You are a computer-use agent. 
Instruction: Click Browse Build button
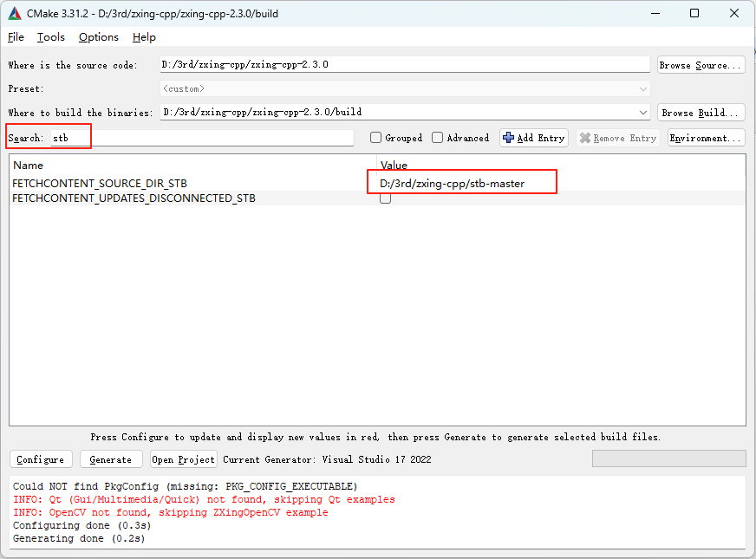(x=701, y=113)
